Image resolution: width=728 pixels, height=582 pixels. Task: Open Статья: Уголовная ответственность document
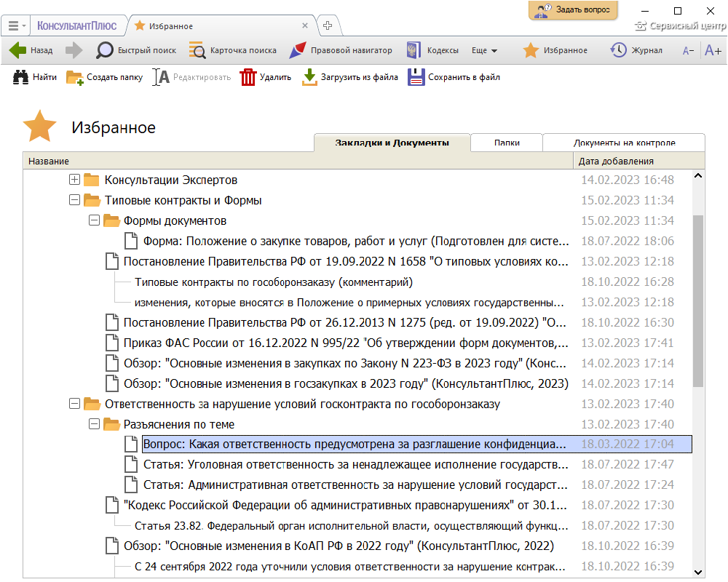click(x=356, y=465)
